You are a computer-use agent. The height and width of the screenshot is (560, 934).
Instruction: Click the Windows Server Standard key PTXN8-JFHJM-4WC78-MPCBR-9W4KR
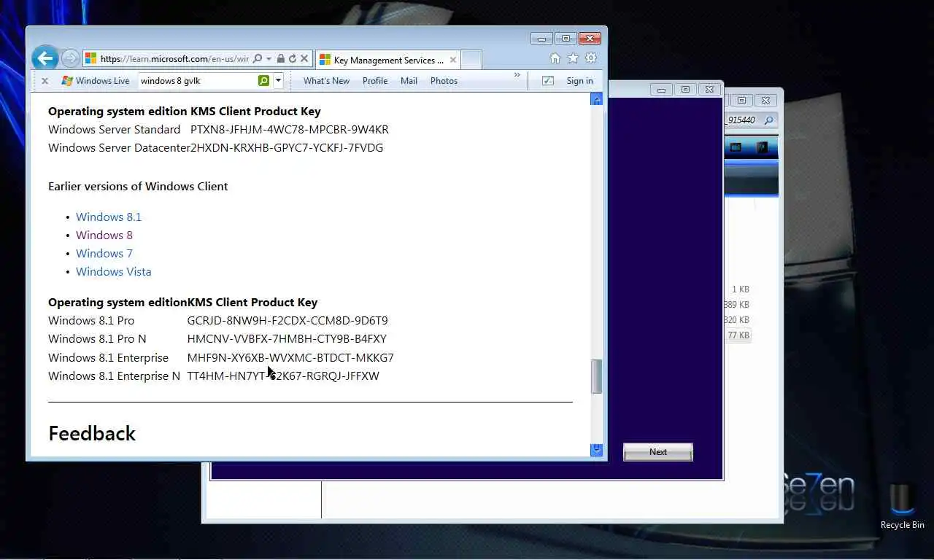(290, 129)
